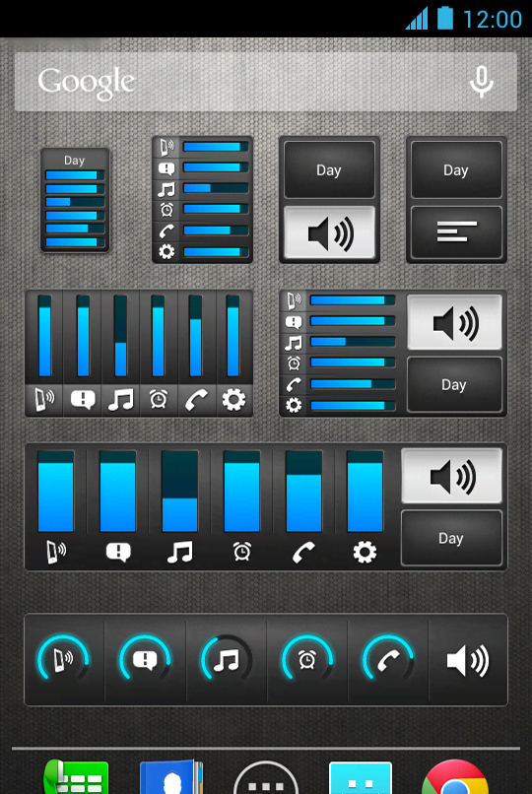
Task: Tap gear icon in top icon-list slider widget
Action: coord(166,251)
